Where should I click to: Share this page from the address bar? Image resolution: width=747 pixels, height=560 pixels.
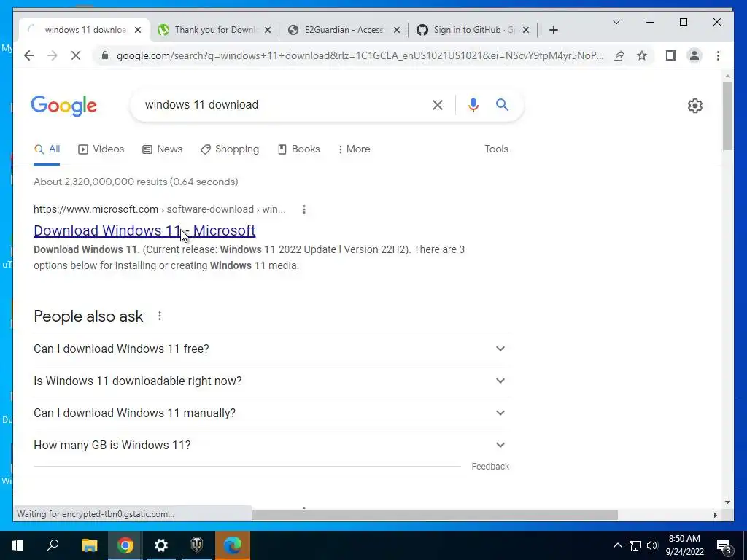[x=619, y=55]
